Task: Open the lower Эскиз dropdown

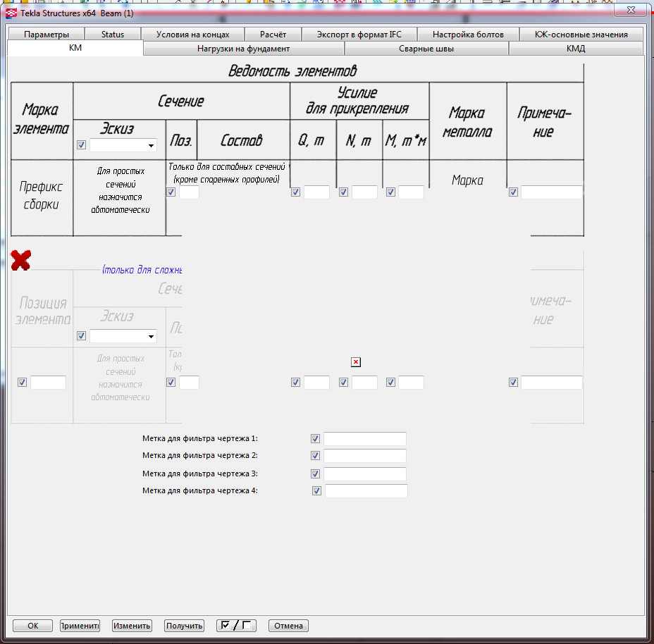Action: 123,336
